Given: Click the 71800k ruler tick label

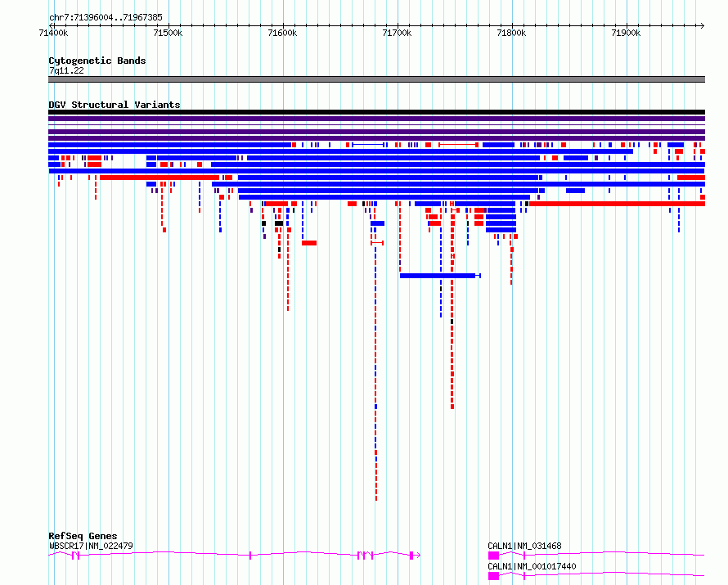Looking at the screenshot, I should [x=511, y=33].
